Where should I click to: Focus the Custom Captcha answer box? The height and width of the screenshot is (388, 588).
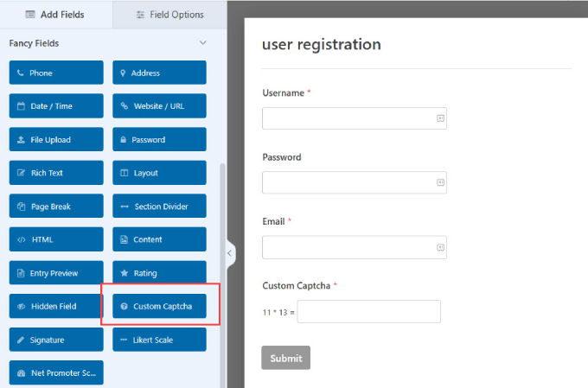click(368, 311)
